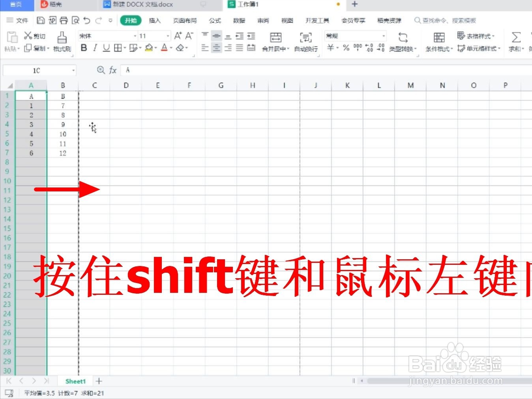Open the number format dropdown 常规

click(x=384, y=36)
